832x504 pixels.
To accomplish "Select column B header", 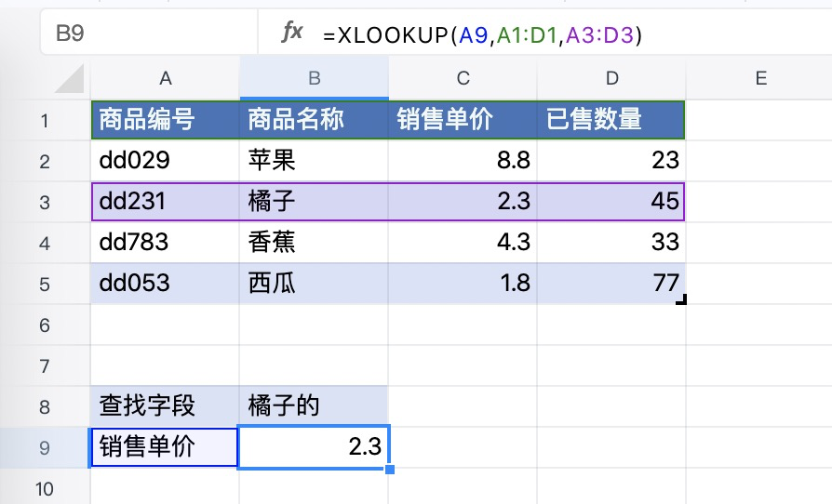I will point(315,78).
